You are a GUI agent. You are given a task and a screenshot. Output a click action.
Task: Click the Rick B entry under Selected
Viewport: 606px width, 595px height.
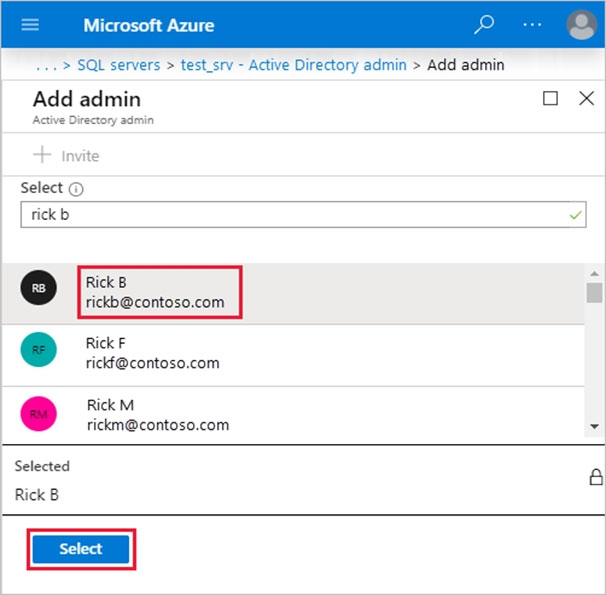click(x=37, y=495)
